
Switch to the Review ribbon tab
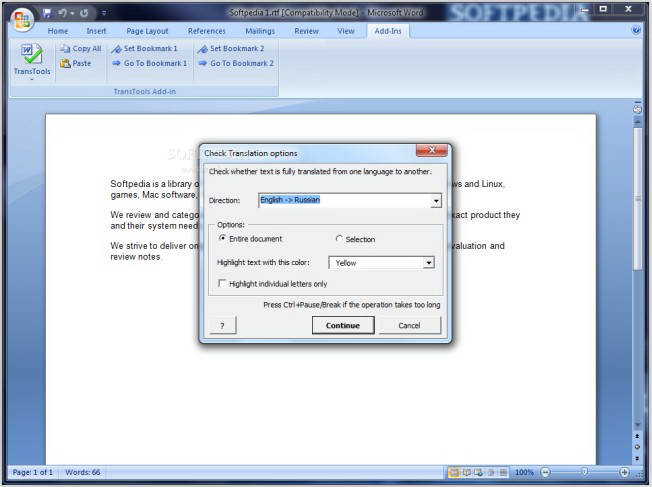[x=306, y=31]
